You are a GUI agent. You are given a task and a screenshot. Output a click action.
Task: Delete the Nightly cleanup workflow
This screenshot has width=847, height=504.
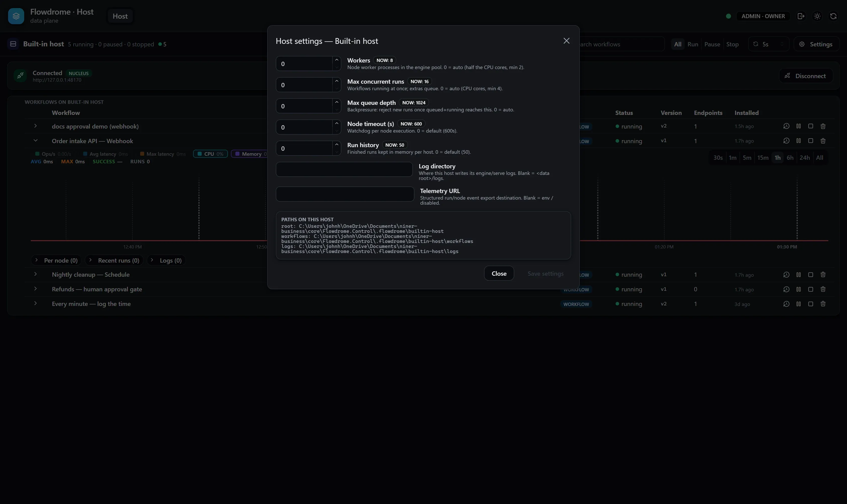pos(823,275)
